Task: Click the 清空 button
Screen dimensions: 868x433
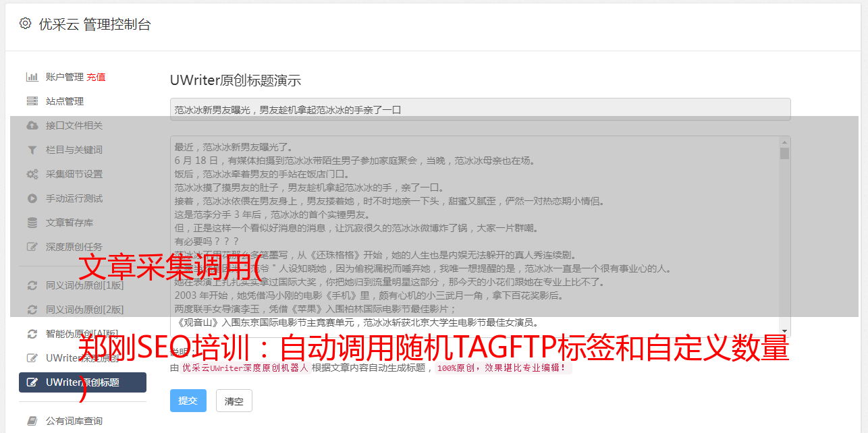Action: [x=234, y=401]
